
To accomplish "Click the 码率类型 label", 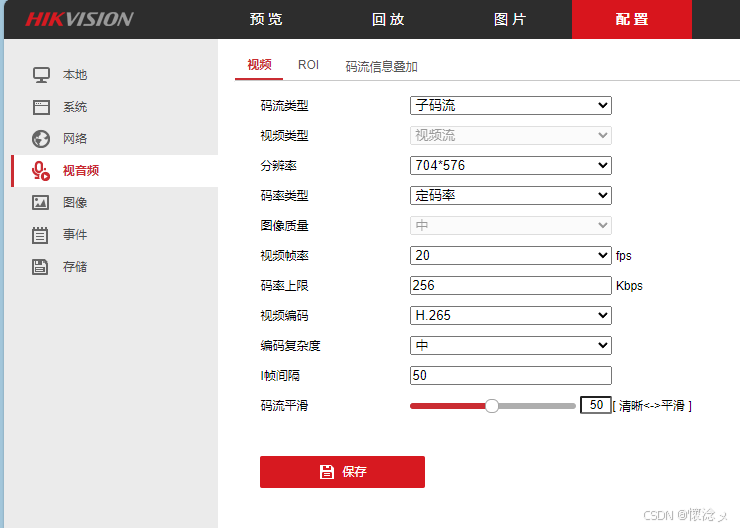I will (285, 196).
